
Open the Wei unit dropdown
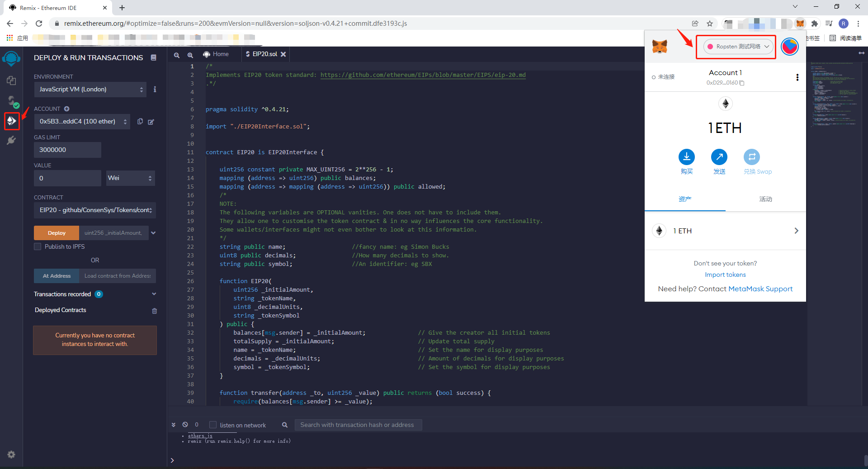pyautogui.click(x=131, y=178)
